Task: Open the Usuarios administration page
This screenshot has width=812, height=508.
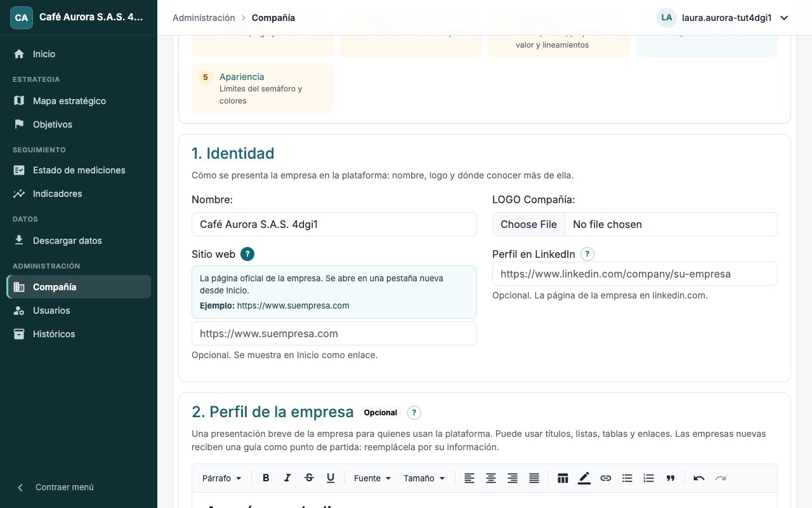Action: pos(79,311)
